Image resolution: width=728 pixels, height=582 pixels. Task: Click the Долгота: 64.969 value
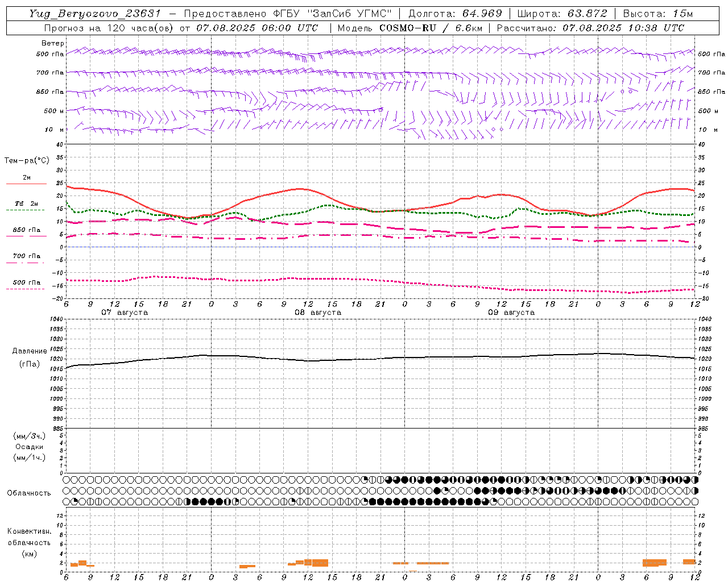pyautogui.click(x=456, y=14)
